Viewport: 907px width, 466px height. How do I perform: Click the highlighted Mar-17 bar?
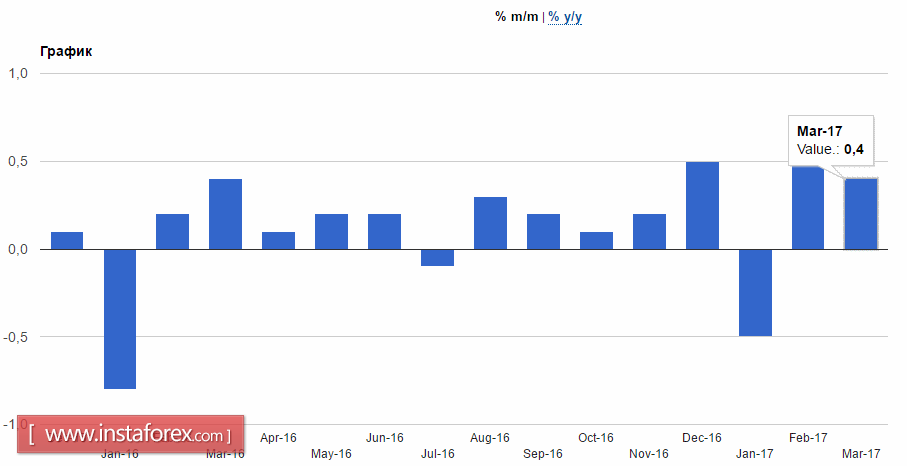861,214
